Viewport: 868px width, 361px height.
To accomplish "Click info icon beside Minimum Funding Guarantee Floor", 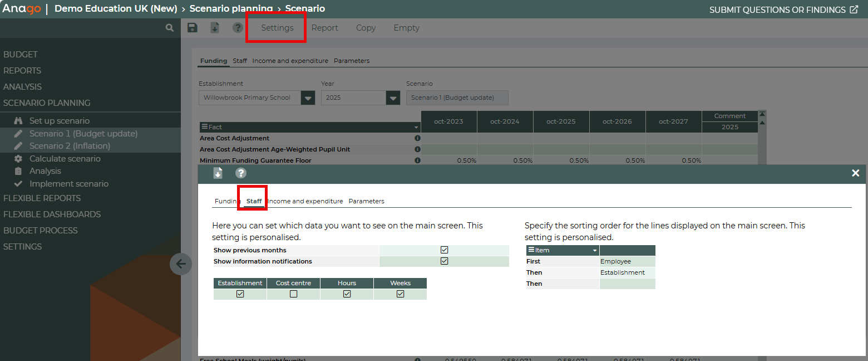I will 417,160.
